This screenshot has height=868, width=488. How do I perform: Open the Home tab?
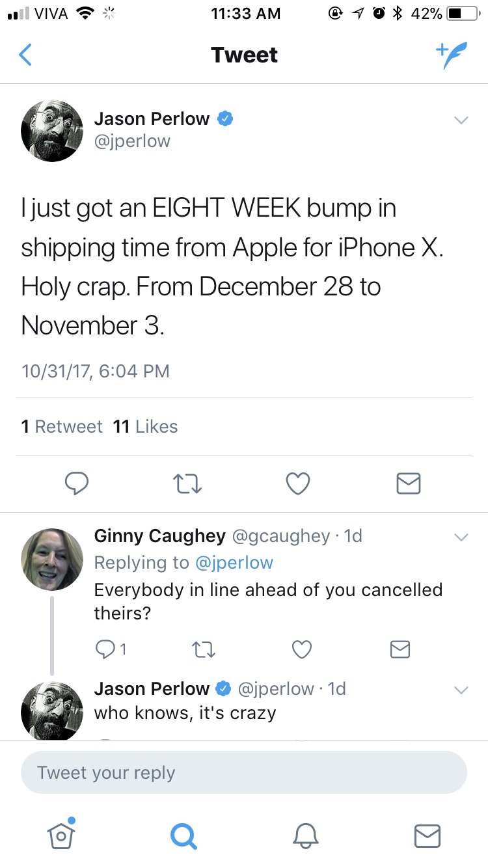tap(61, 835)
